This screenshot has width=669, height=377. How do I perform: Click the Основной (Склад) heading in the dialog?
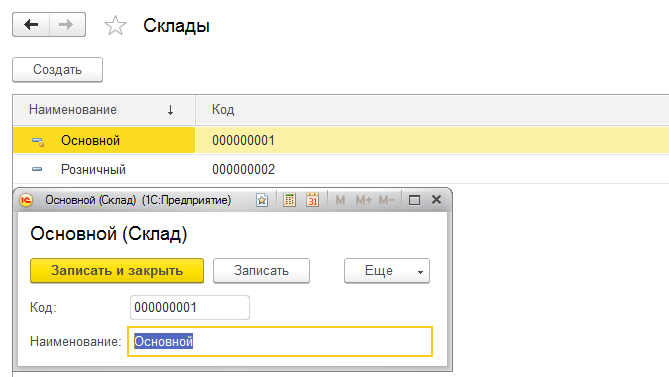pos(109,234)
